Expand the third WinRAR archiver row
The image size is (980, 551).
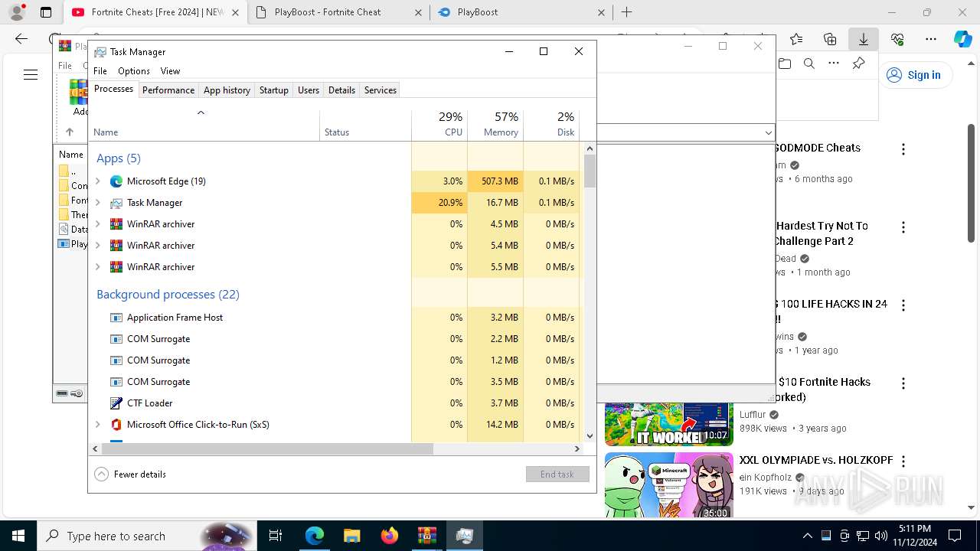pos(98,267)
